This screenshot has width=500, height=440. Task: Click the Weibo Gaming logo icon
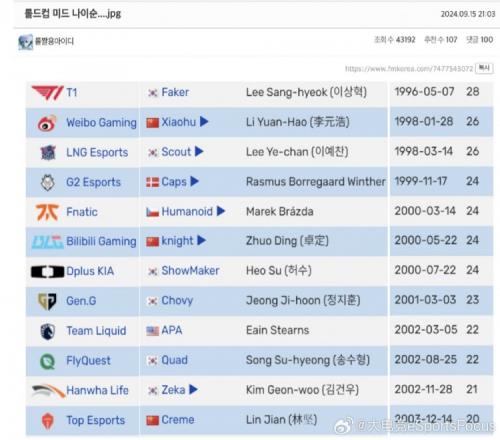click(x=47, y=123)
